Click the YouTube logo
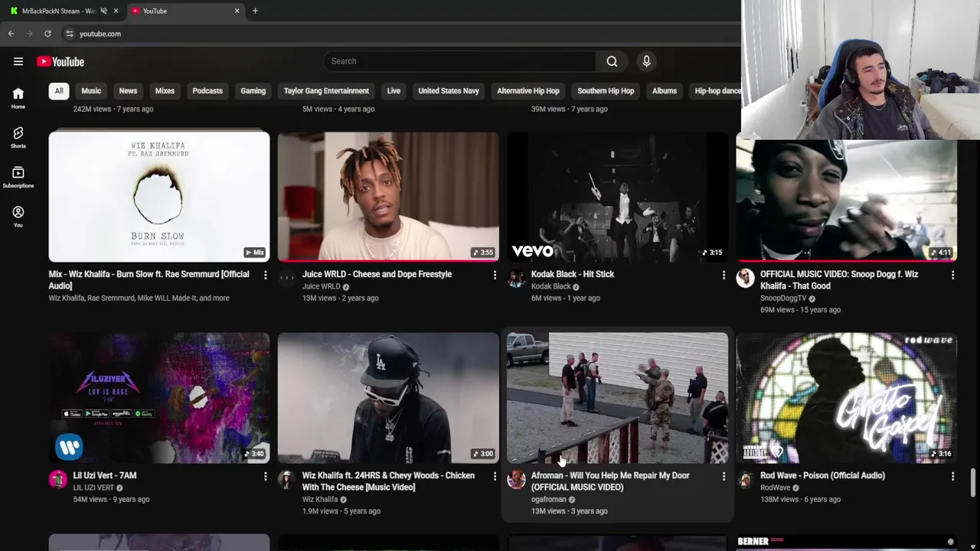 click(x=60, y=61)
